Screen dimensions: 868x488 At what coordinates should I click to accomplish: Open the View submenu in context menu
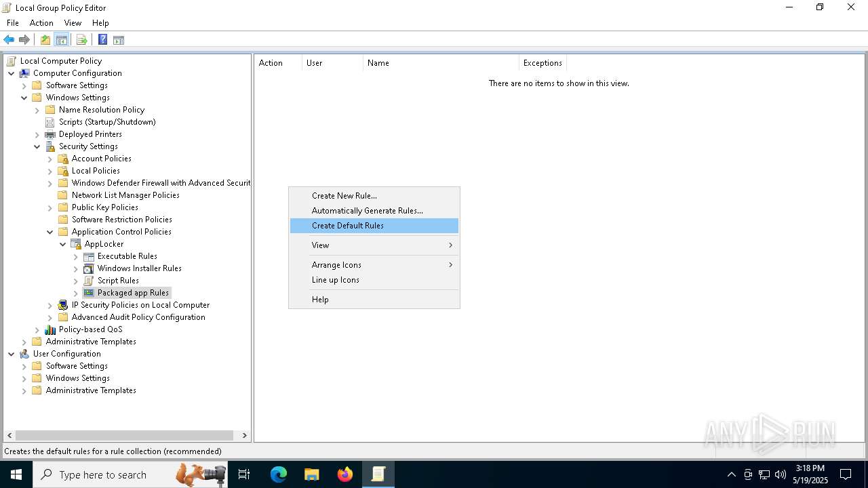374,245
